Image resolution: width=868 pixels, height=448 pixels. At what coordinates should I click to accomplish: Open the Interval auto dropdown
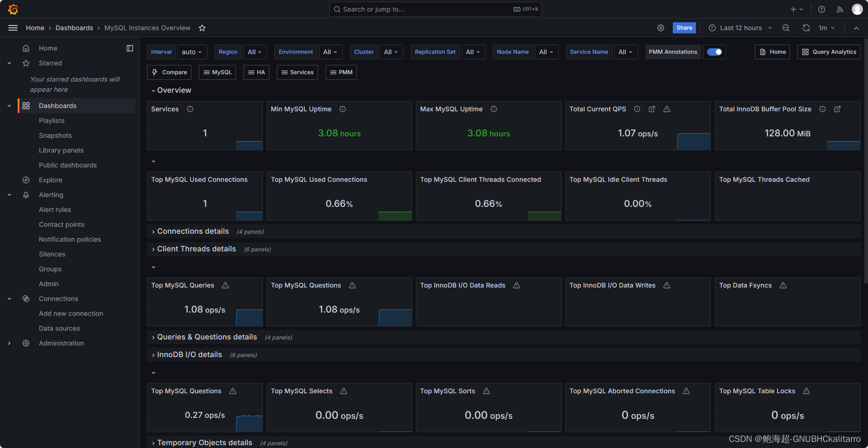[192, 52]
